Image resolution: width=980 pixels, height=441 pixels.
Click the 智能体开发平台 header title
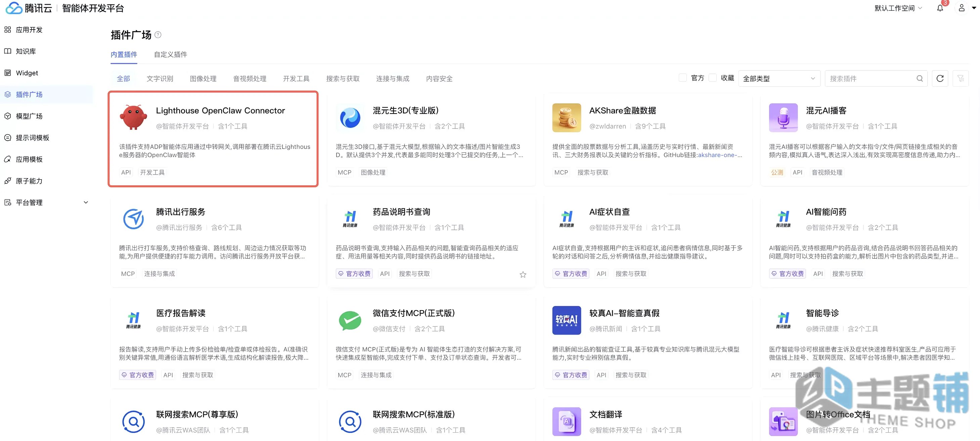pos(93,8)
